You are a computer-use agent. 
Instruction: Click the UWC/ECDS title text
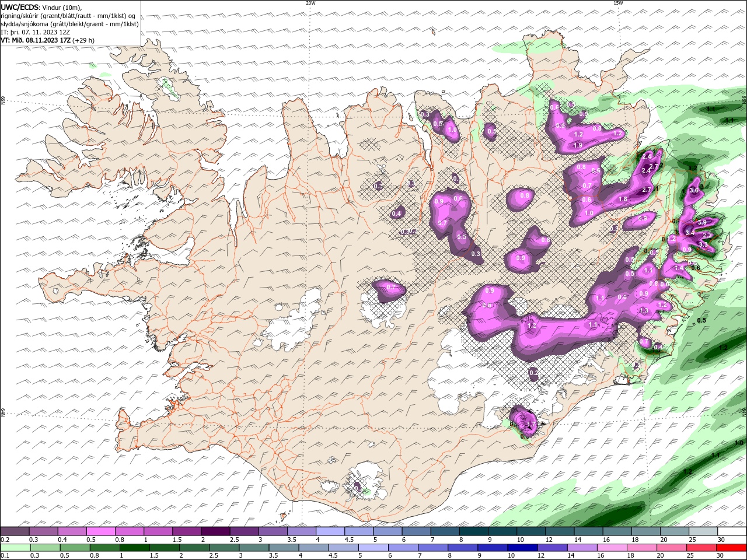pyautogui.click(x=19, y=7)
